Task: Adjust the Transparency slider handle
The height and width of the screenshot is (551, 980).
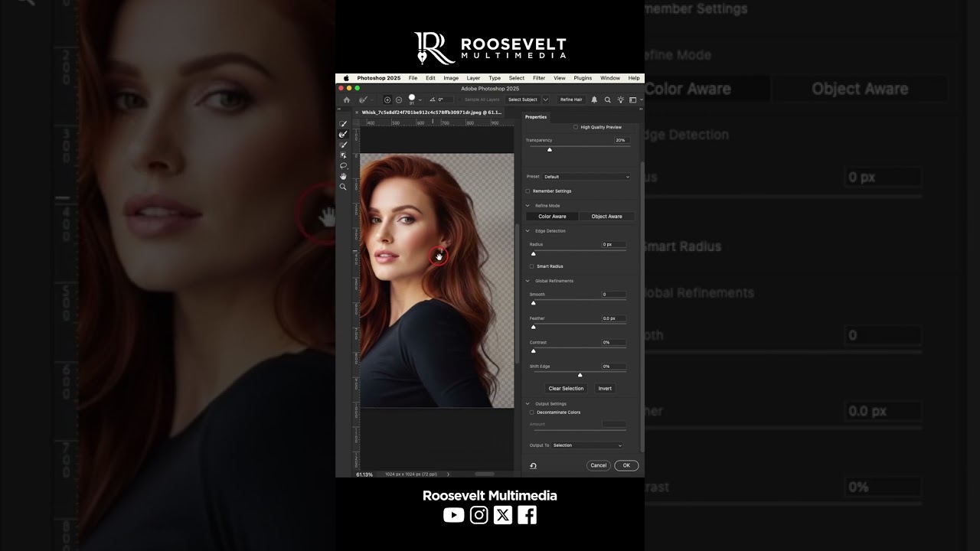Action: (x=550, y=150)
